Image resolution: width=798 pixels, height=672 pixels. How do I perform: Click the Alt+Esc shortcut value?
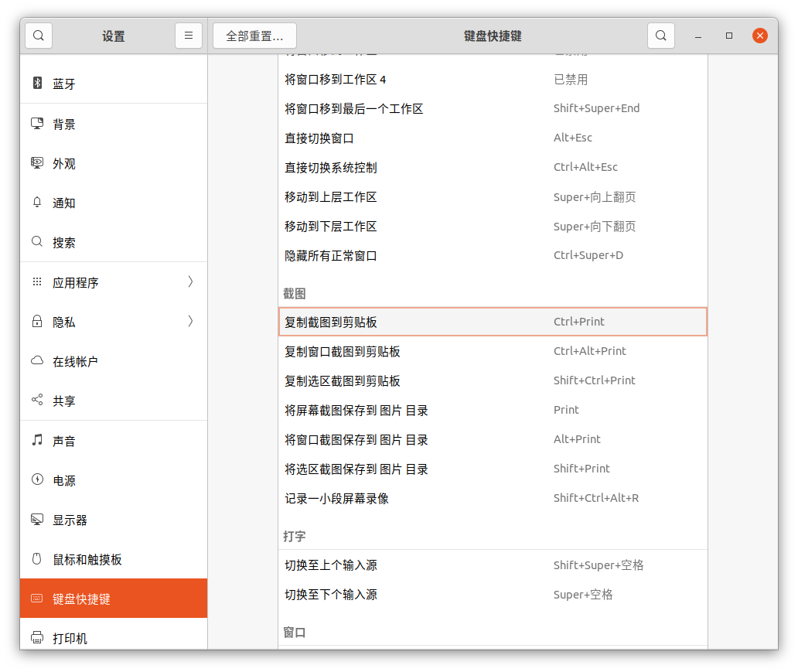[572, 138]
